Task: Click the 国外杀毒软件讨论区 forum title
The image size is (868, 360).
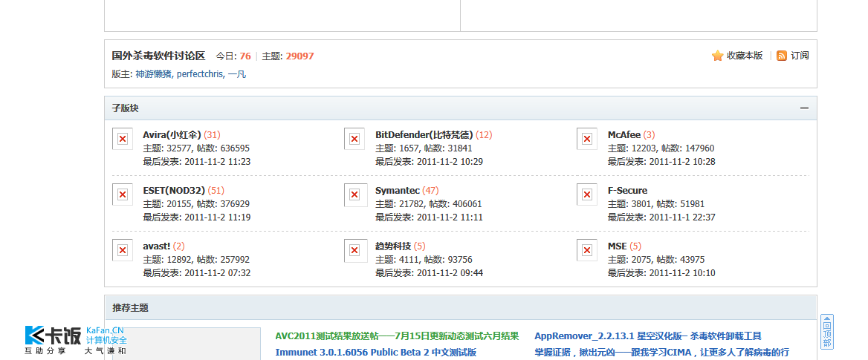Action: [x=158, y=56]
